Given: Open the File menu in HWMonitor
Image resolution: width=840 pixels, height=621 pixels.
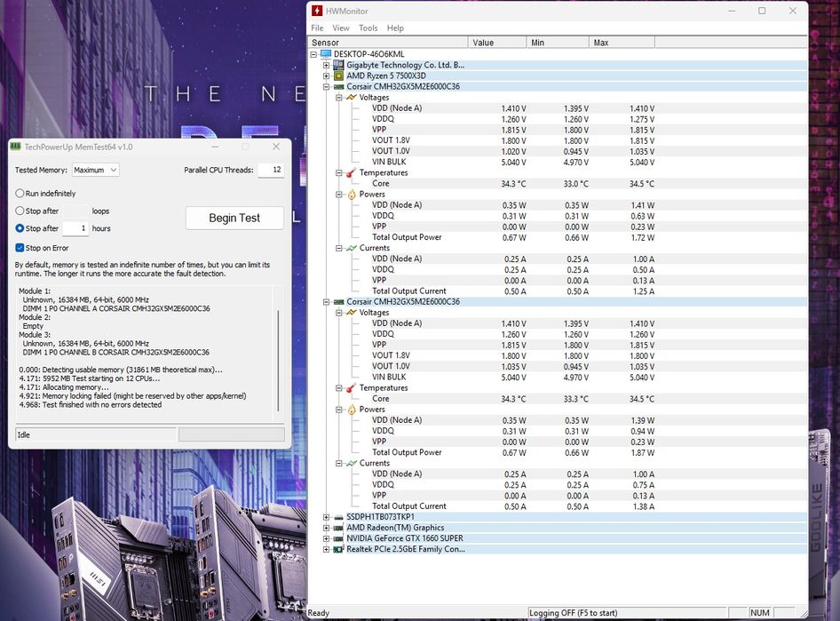Looking at the screenshot, I should tap(317, 28).
